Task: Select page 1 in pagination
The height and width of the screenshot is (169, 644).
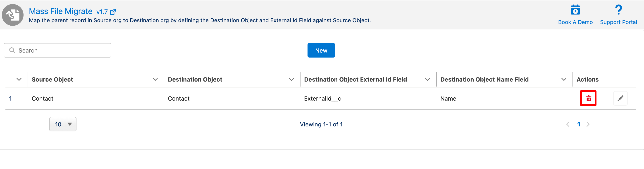Action: [x=579, y=124]
